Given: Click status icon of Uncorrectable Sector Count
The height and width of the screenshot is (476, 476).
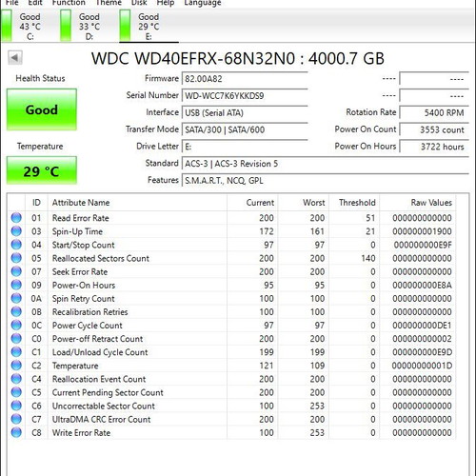Looking at the screenshot, I should [x=16, y=406].
